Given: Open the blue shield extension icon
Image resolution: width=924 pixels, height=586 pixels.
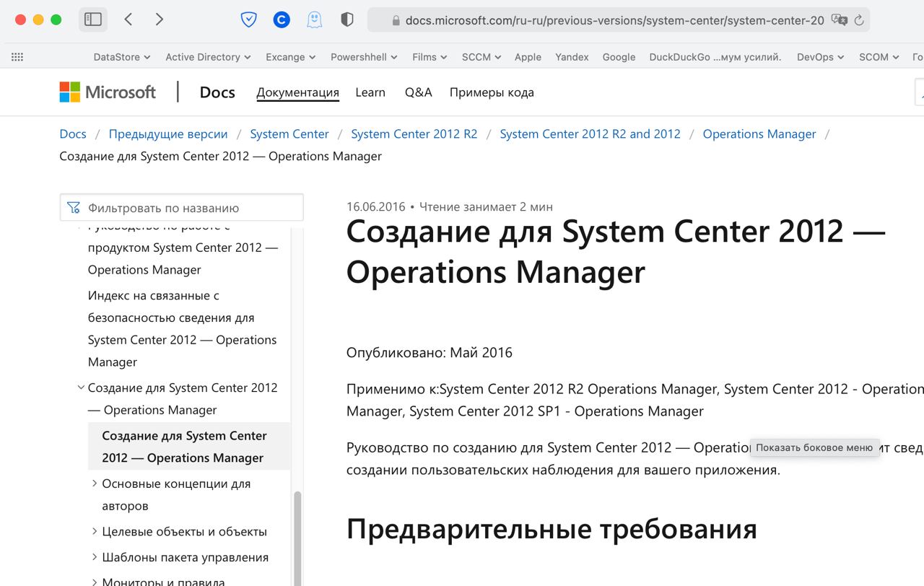Looking at the screenshot, I should (x=248, y=20).
